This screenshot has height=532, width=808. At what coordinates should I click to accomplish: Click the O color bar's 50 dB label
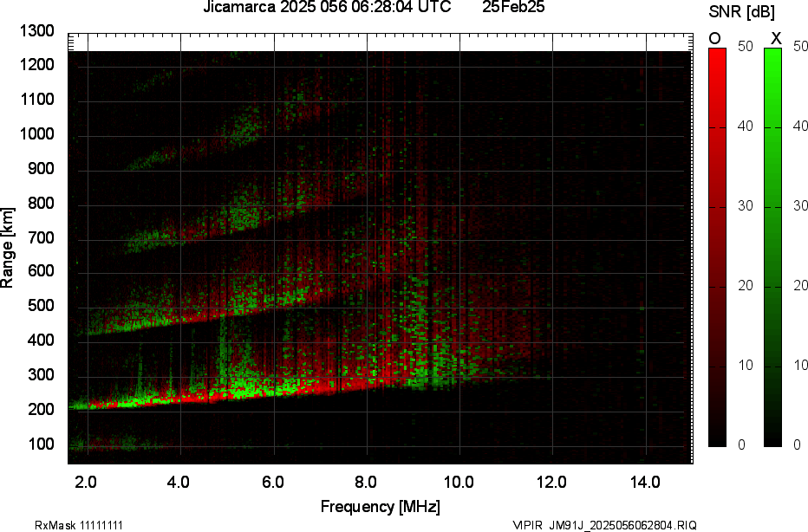click(x=745, y=46)
